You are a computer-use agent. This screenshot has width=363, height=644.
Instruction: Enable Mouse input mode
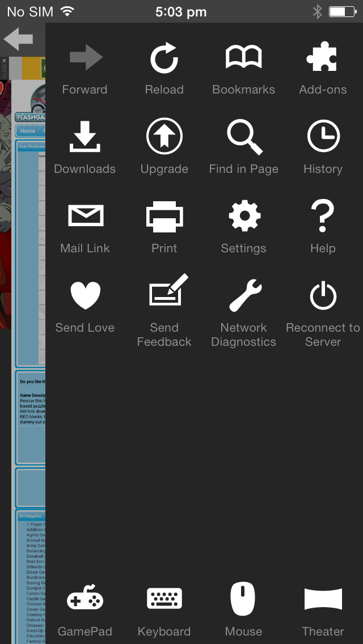[x=243, y=600]
